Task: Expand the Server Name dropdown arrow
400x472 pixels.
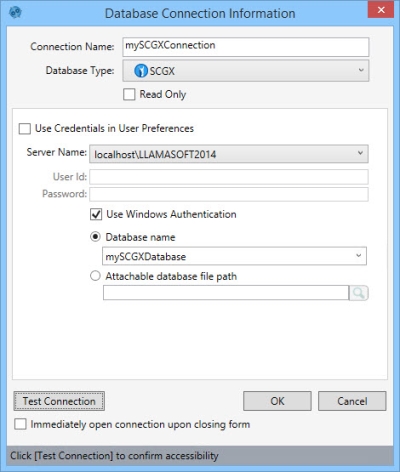Action: 360,153
